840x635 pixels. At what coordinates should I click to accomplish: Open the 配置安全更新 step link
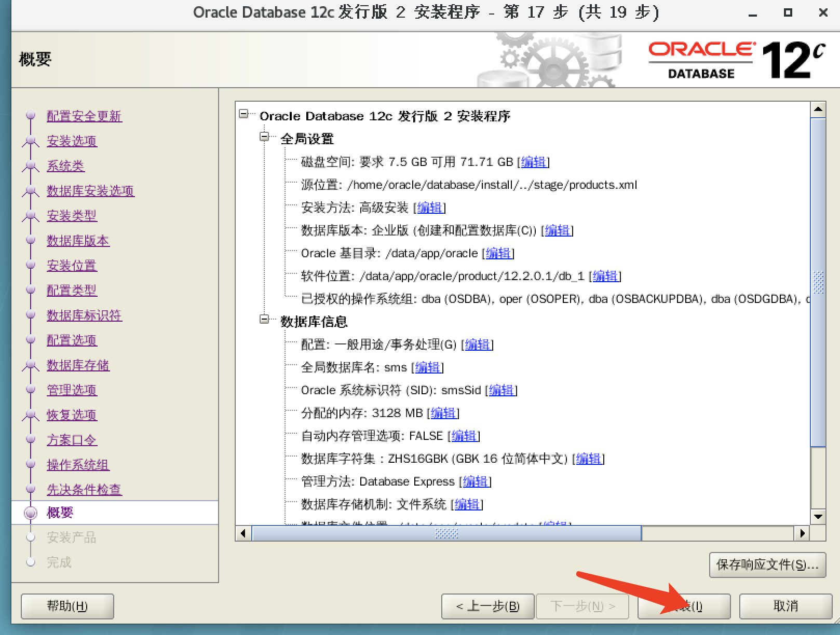pos(84,116)
